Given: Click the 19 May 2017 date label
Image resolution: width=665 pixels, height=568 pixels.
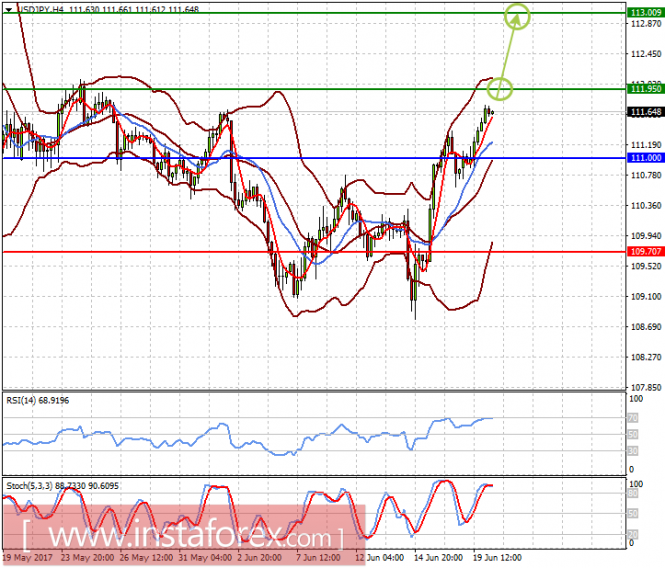Looking at the screenshot, I should point(27,556).
